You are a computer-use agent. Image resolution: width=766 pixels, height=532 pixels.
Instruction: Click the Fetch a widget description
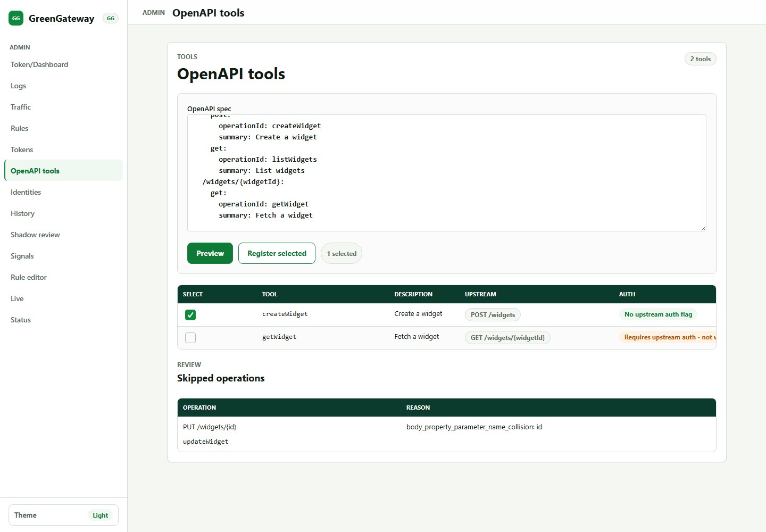(417, 337)
